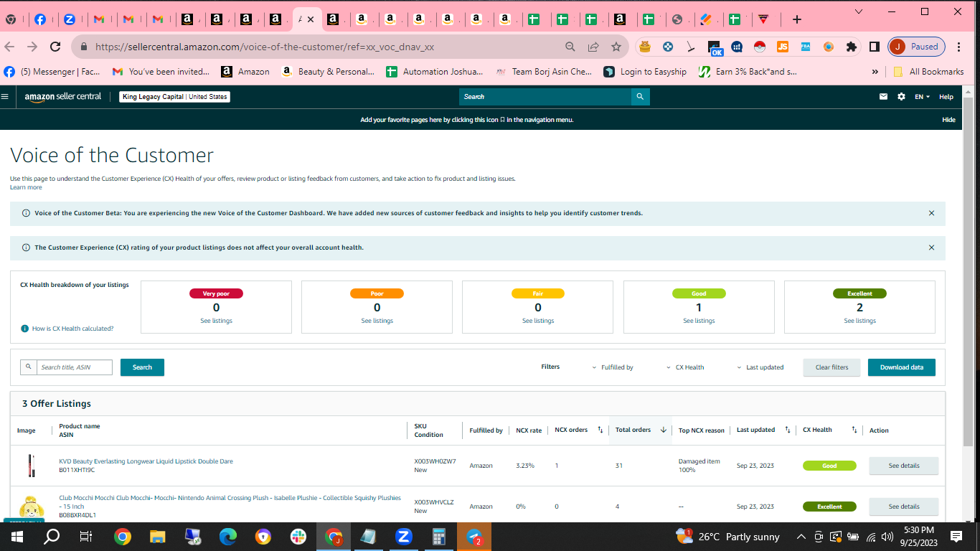
Task: Launch Slack from the taskbar
Action: click(298, 537)
